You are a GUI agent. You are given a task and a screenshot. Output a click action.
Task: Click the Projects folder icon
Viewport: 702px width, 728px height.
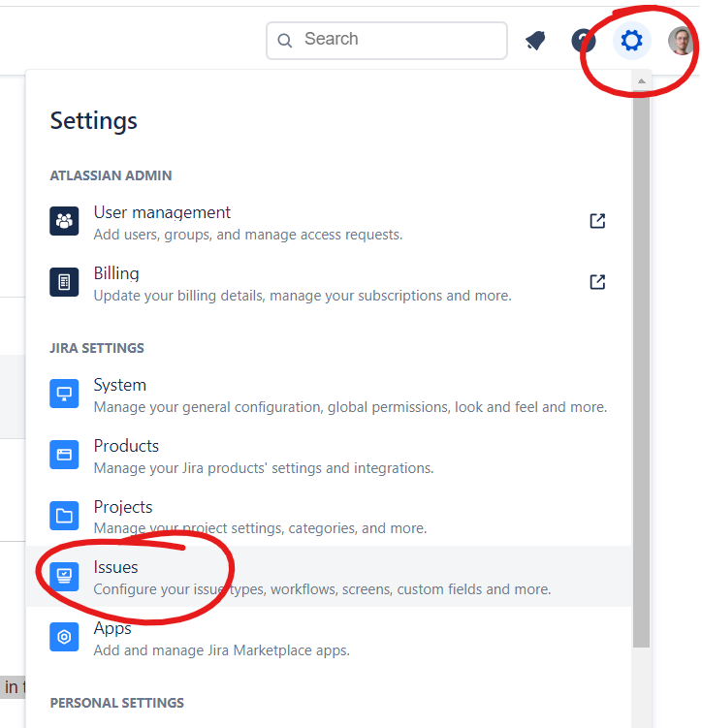click(x=64, y=516)
